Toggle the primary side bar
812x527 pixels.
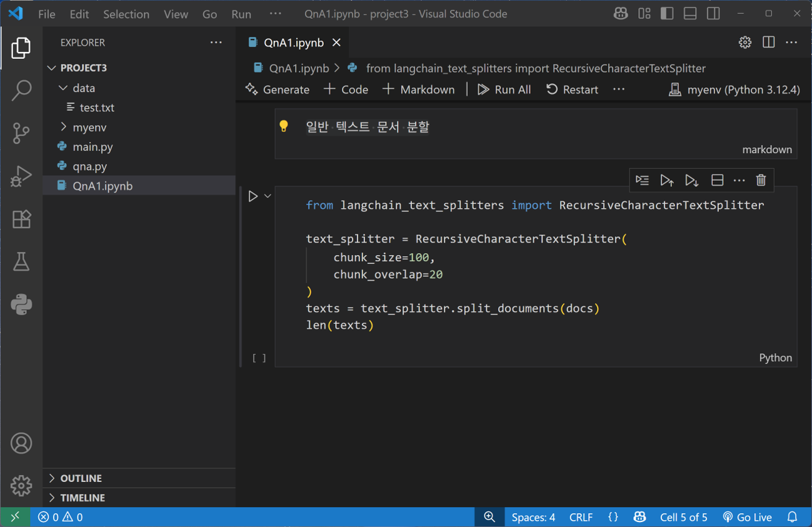coord(667,14)
